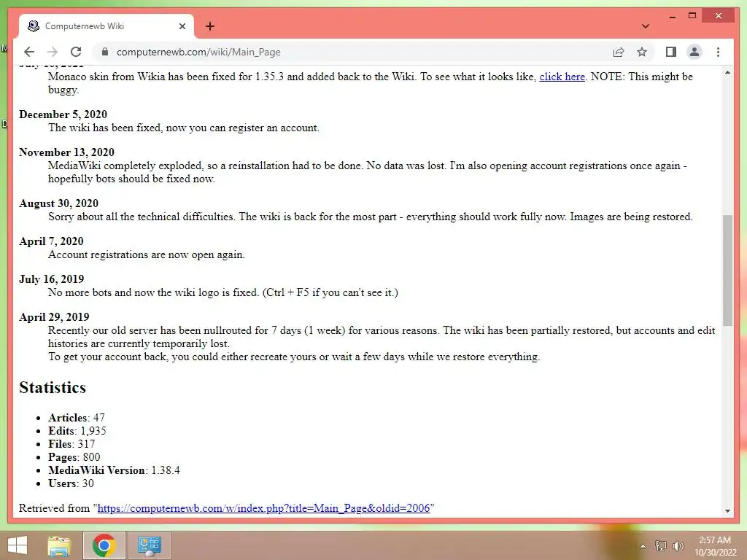Click the 'Files: 317' statistic
This screenshot has width=747, height=560.
pos(71,444)
